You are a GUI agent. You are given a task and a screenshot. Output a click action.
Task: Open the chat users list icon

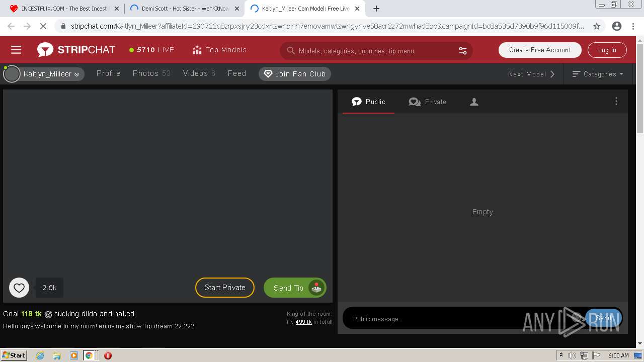[474, 102]
